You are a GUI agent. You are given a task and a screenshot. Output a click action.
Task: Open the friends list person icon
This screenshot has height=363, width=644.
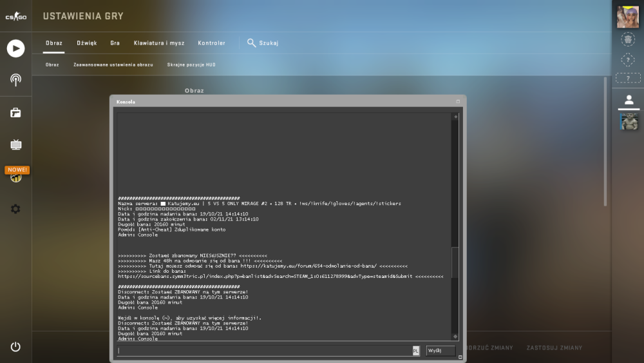click(629, 99)
